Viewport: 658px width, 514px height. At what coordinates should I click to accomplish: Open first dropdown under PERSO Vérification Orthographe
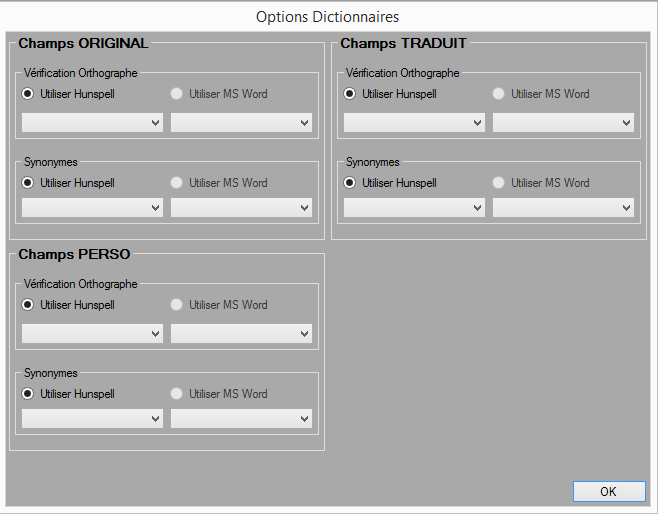[x=92, y=333]
